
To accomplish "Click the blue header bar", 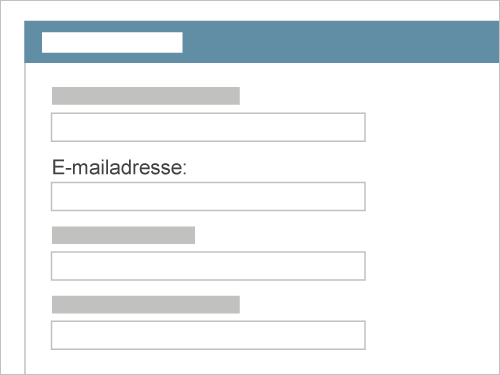I will [262, 42].
